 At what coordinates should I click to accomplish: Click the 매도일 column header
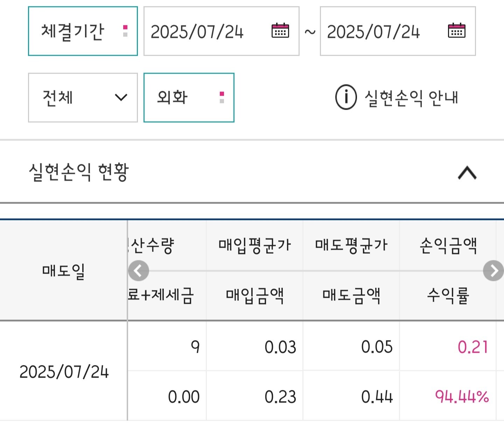point(63,271)
